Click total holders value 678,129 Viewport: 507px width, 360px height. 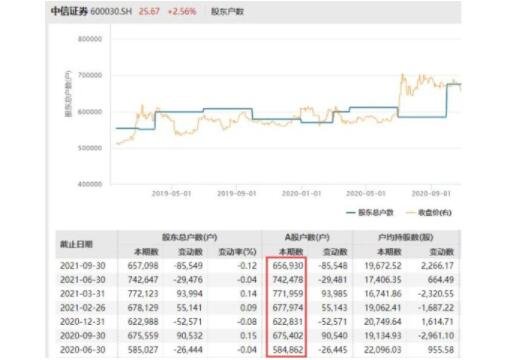coord(143,308)
